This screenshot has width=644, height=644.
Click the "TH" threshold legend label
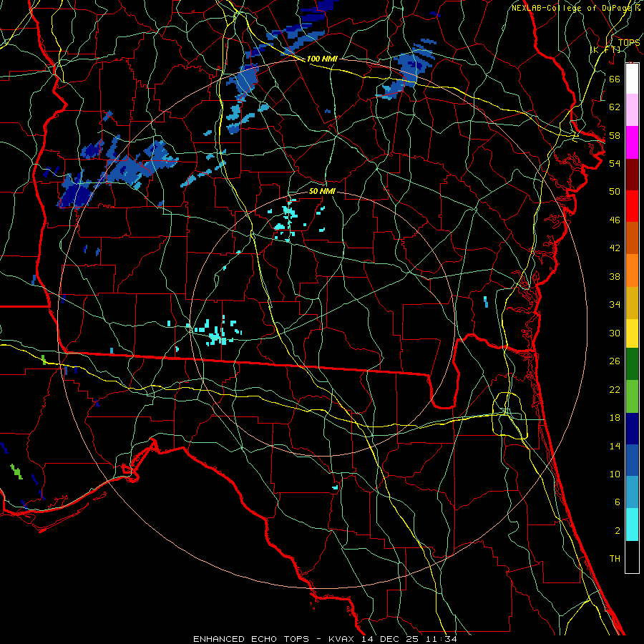[x=615, y=559]
